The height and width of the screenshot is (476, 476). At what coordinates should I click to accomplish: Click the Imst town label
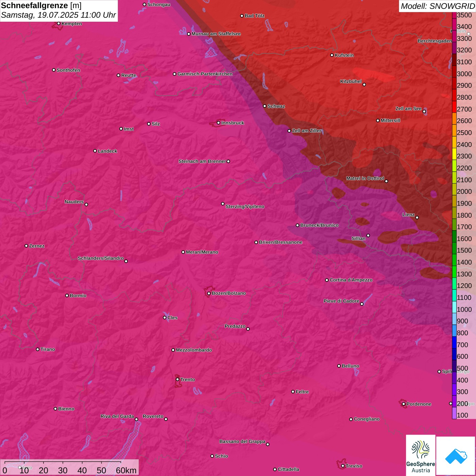pyautogui.click(x=129, y=129)
